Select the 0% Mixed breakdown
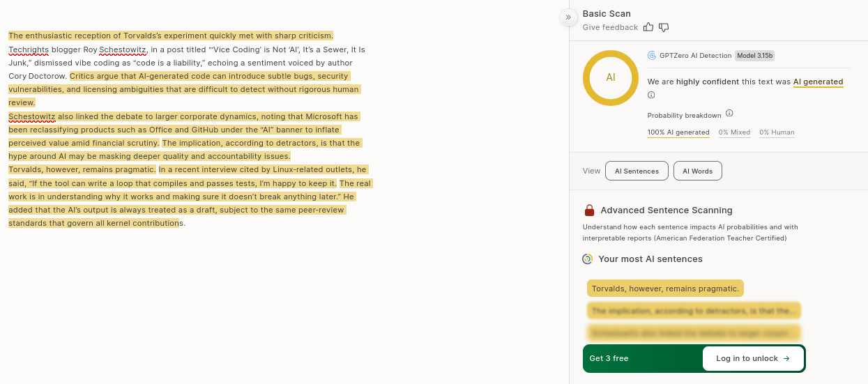Screen dimensions: 868x384 pyautogui.click(x=734, y=132)
